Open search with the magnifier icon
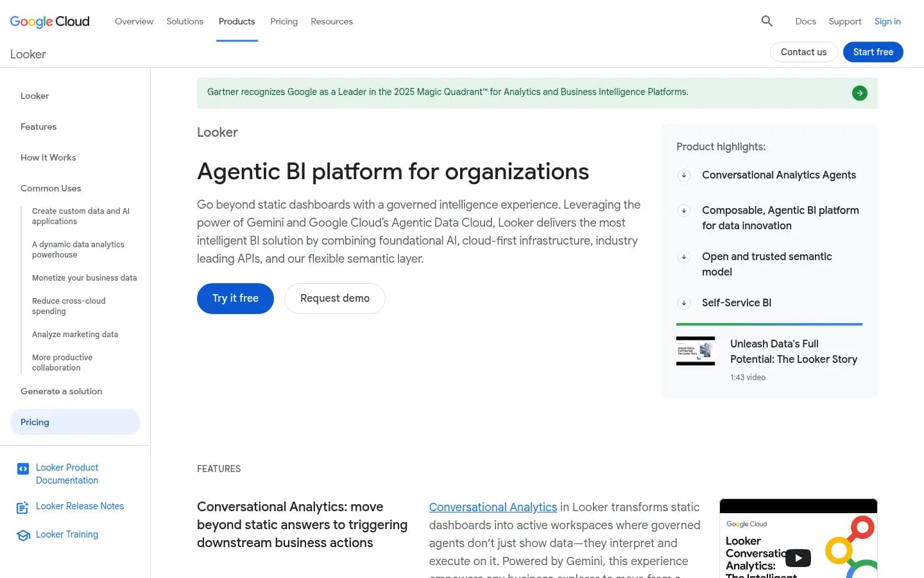The image size is (924, 578). click(767, 21)
